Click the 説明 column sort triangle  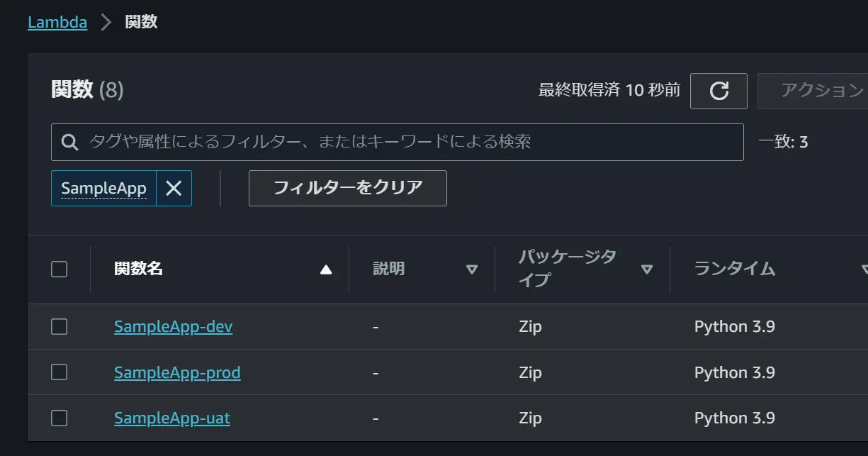click(x=472, y=269)
